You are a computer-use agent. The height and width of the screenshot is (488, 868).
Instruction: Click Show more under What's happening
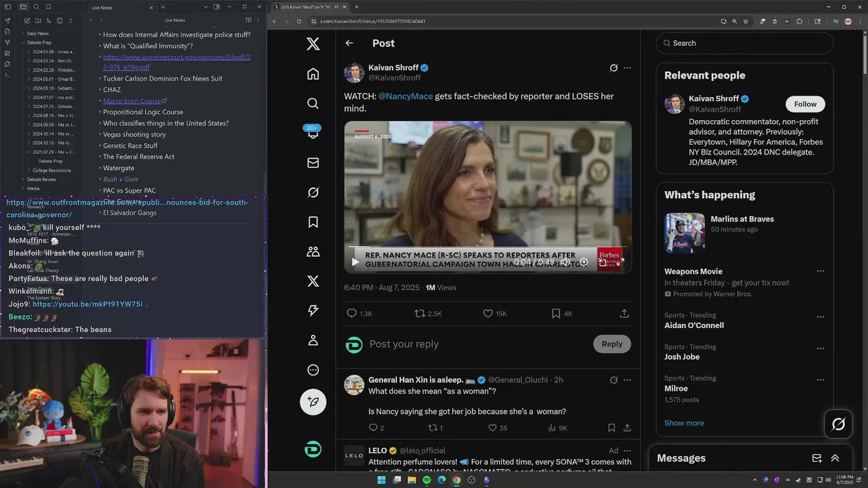pyautogui.click(x=684, y=423)
